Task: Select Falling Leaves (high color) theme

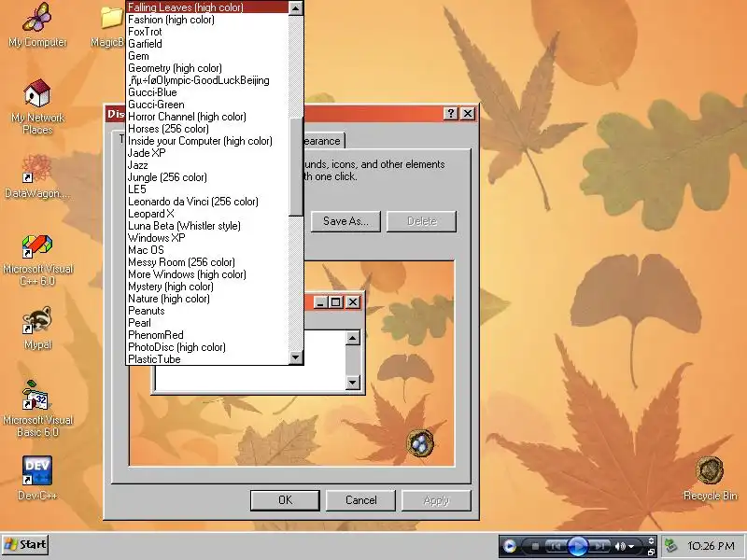Action: [207, 7]
